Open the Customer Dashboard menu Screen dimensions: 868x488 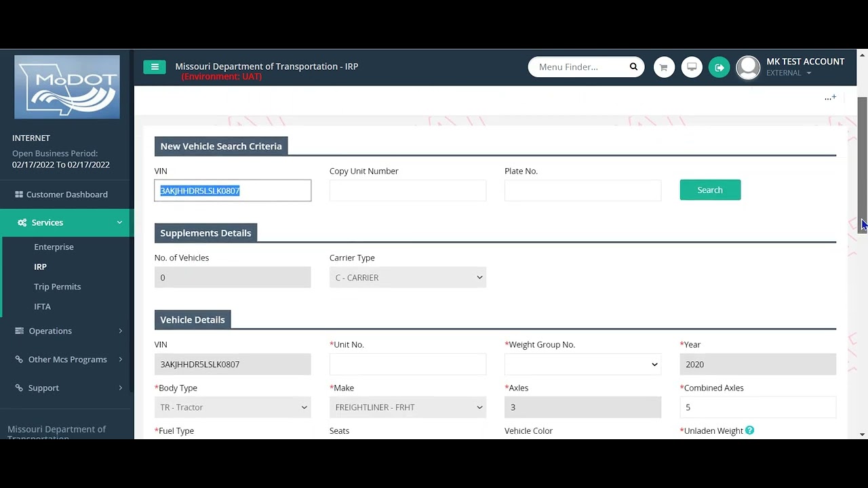66,195
